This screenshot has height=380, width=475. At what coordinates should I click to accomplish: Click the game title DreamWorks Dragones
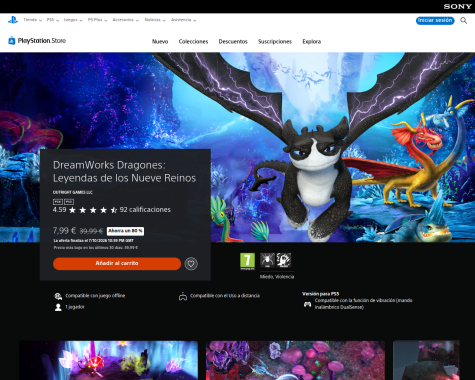tap(124, 171)
